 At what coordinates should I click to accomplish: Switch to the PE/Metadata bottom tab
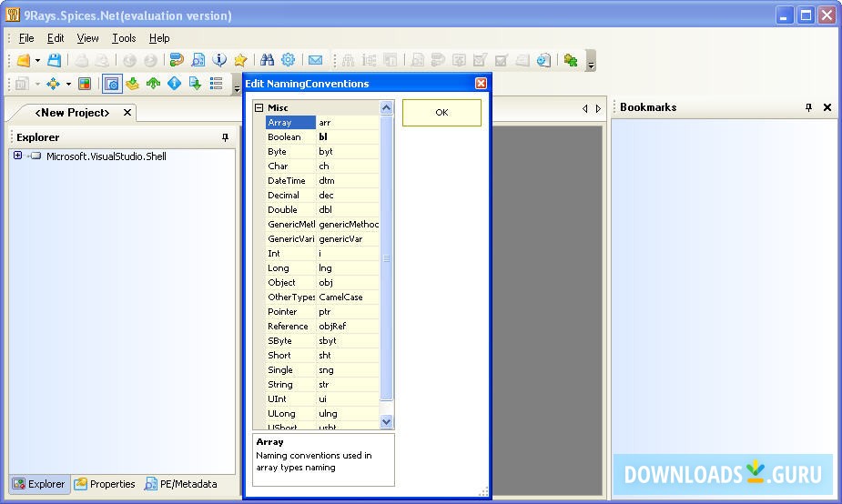click(181, 484)
